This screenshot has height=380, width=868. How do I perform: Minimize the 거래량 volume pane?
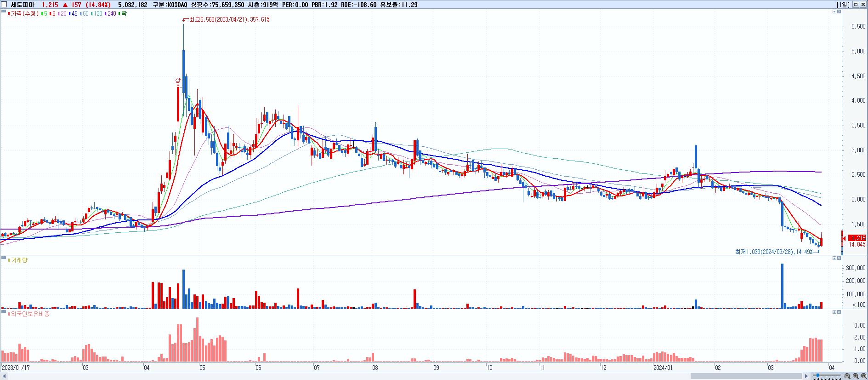[834, 258]
